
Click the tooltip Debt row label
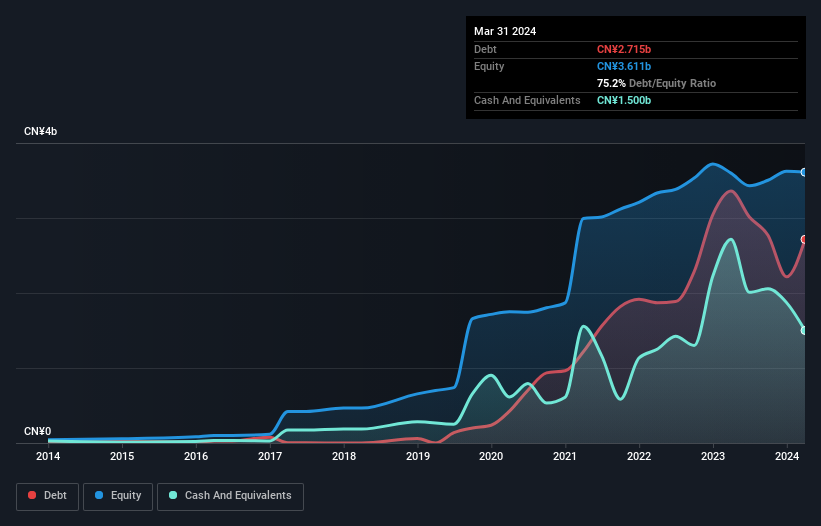tap(485, 49)
